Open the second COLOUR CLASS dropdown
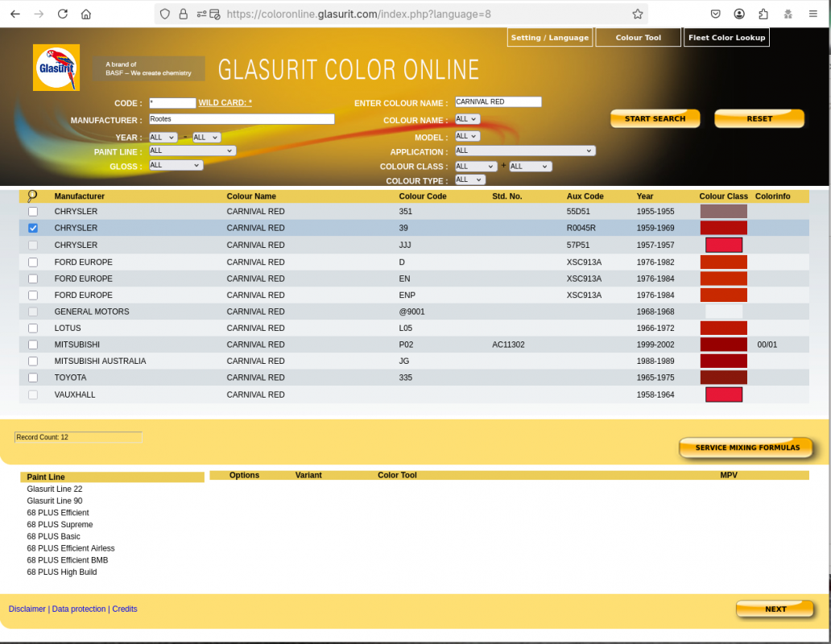The width and height of the screenshot is (831, 644). coord(530,167)
